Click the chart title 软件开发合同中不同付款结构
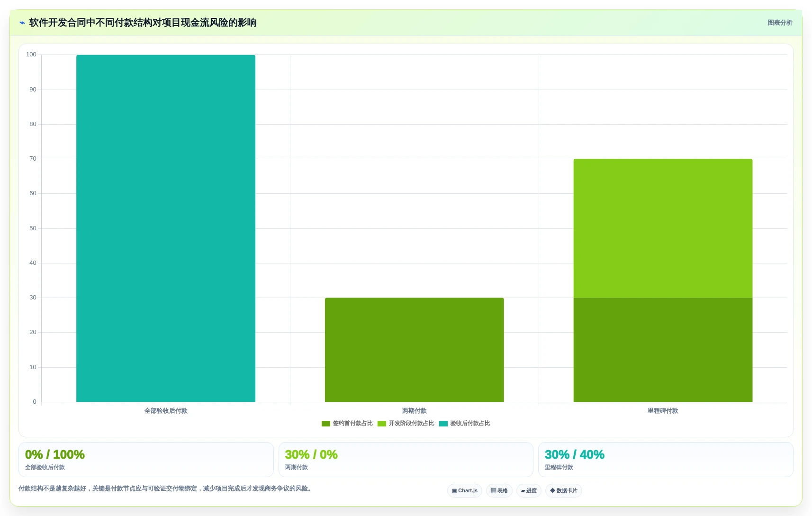Viewport: 812px width, 516px height. click(x=143, y=23)
